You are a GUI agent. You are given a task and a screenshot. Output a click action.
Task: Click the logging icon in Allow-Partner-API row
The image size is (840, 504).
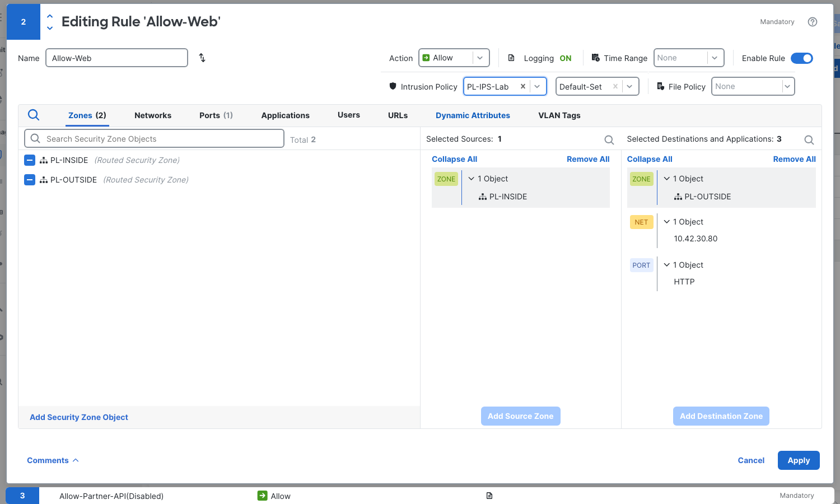pyautogui.click(x=489, y=496)
